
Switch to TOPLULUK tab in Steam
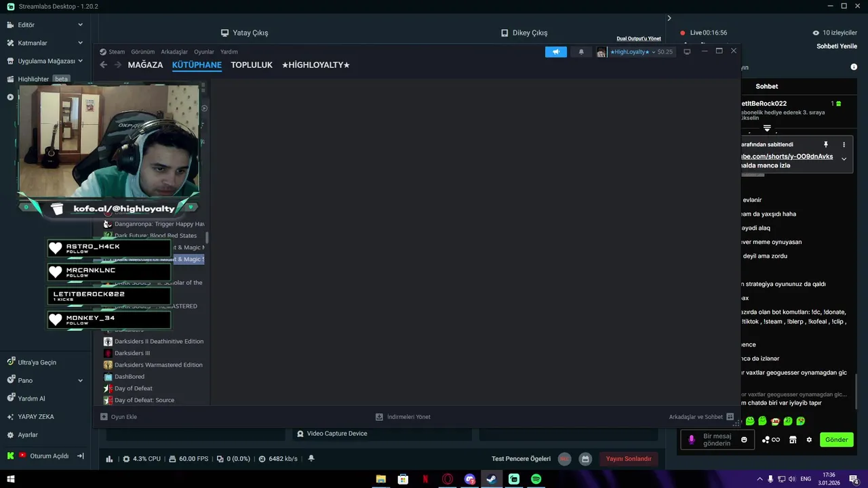252,65
